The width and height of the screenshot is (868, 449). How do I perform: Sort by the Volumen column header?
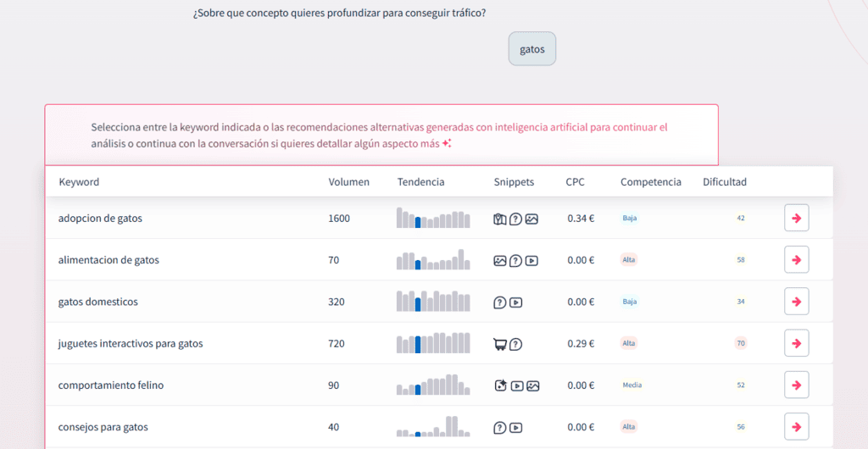[348, 182]
